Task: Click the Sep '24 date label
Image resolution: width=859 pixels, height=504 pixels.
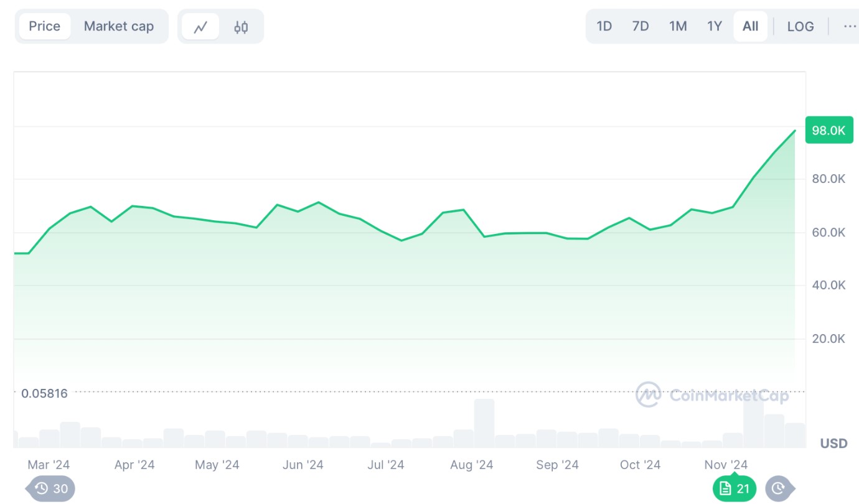Action: click(557, 465)
